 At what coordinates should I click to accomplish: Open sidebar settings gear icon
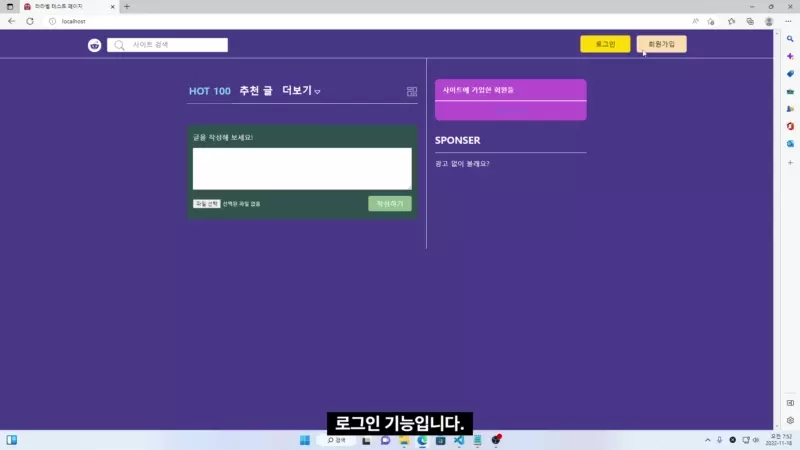[790, 420]
